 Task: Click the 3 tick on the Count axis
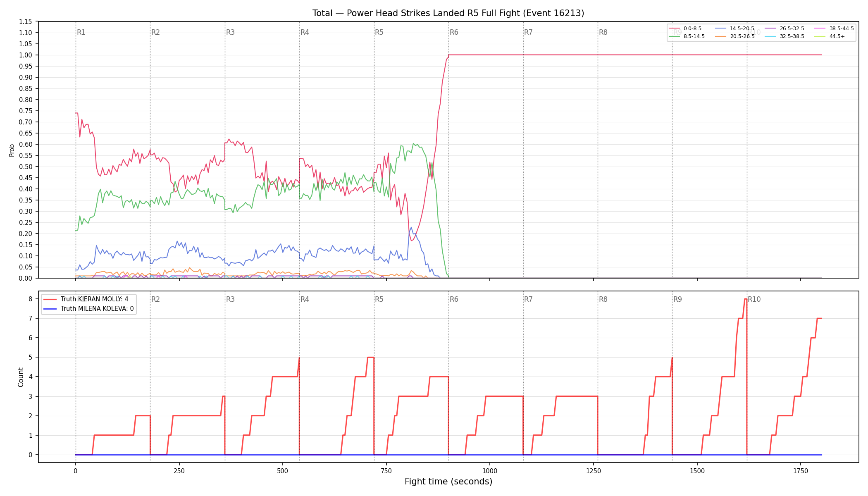(31, 396)
